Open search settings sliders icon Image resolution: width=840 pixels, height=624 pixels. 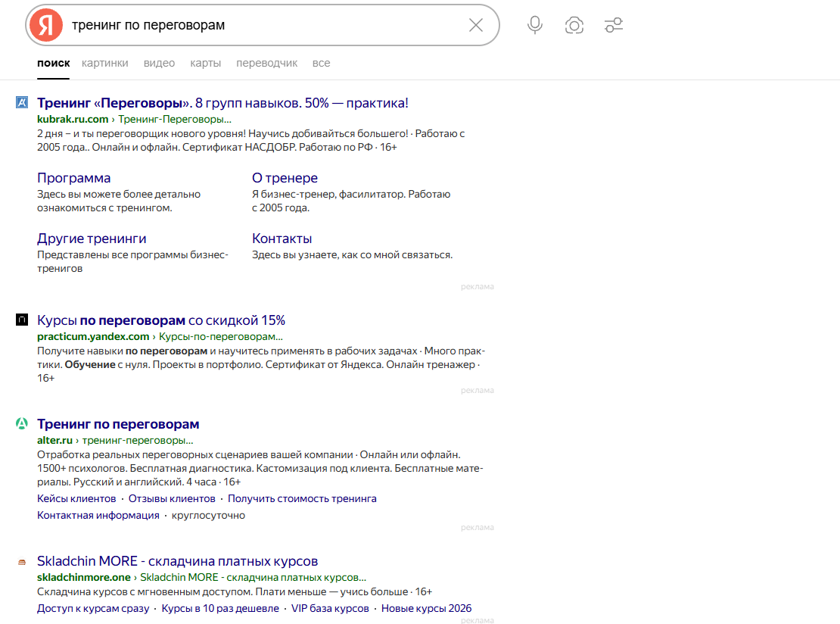(614, 25)
